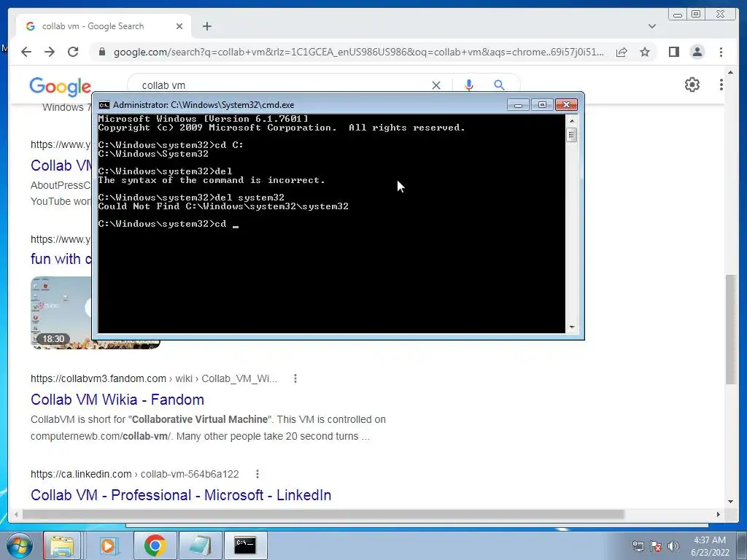Open the Windows Start menu
The width and height of the screenshot is (747, 560).
tap(20, 545)
